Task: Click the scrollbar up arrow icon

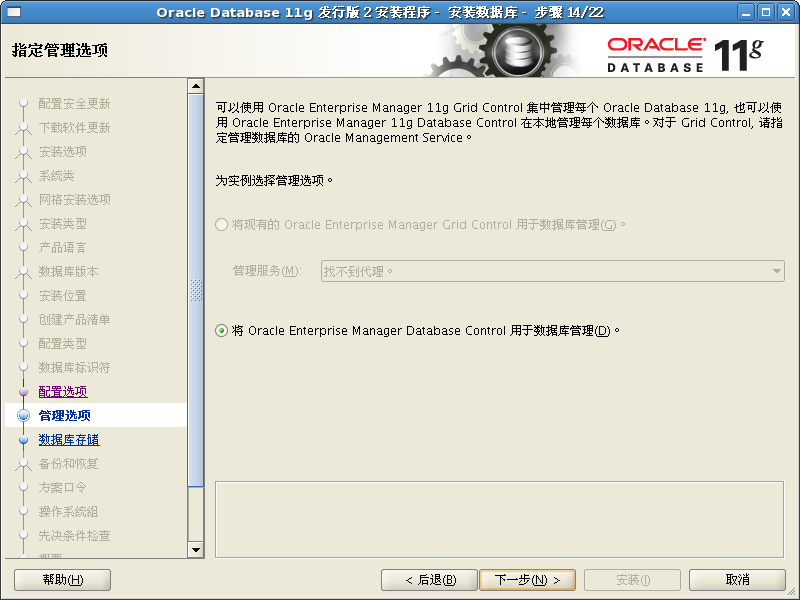Action: click(196, 88)
